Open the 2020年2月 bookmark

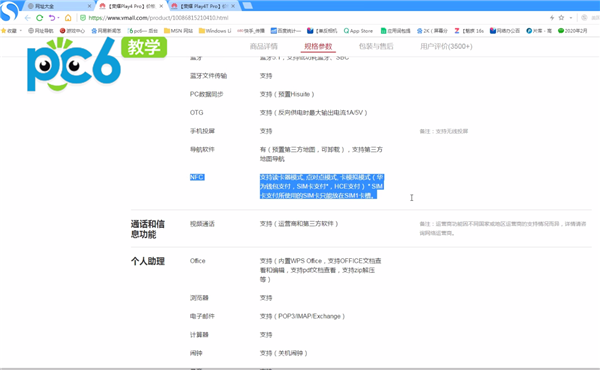pyautogui.click(x=572, y=31)
